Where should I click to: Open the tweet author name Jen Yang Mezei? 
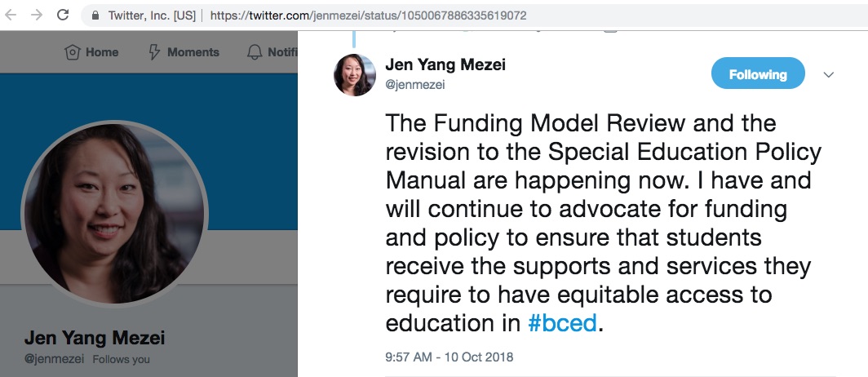click(x=445, y=65)
